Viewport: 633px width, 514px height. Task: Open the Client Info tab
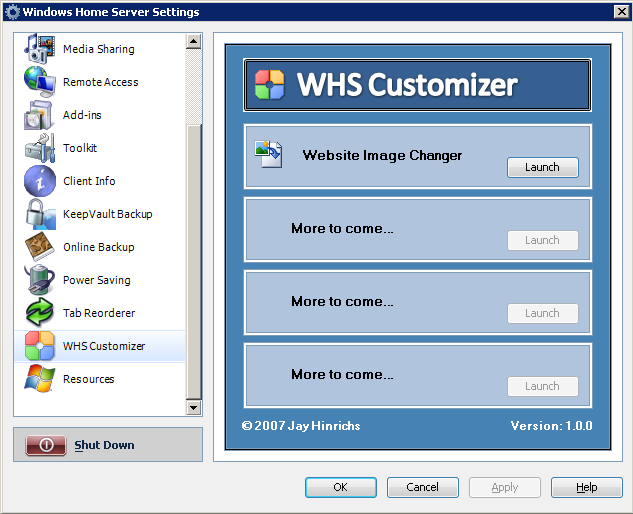pyautogui.click(x=89, y=181)
